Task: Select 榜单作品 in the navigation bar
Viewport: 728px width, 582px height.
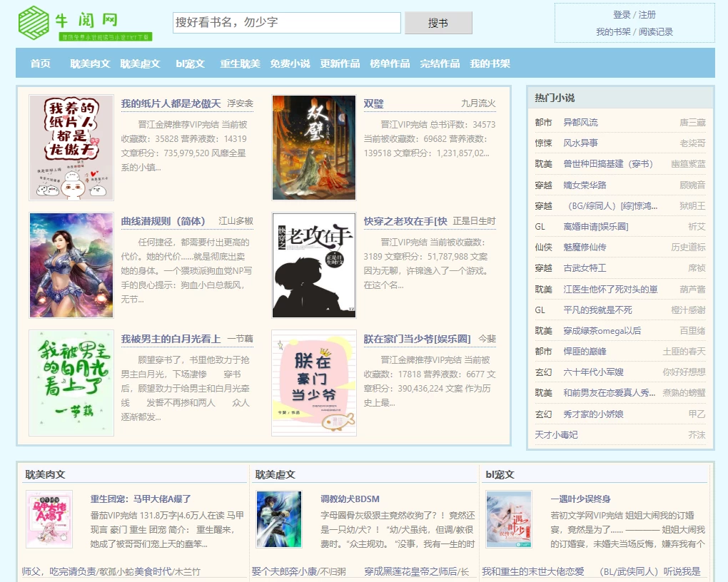Action: click(x=390, y=63)
